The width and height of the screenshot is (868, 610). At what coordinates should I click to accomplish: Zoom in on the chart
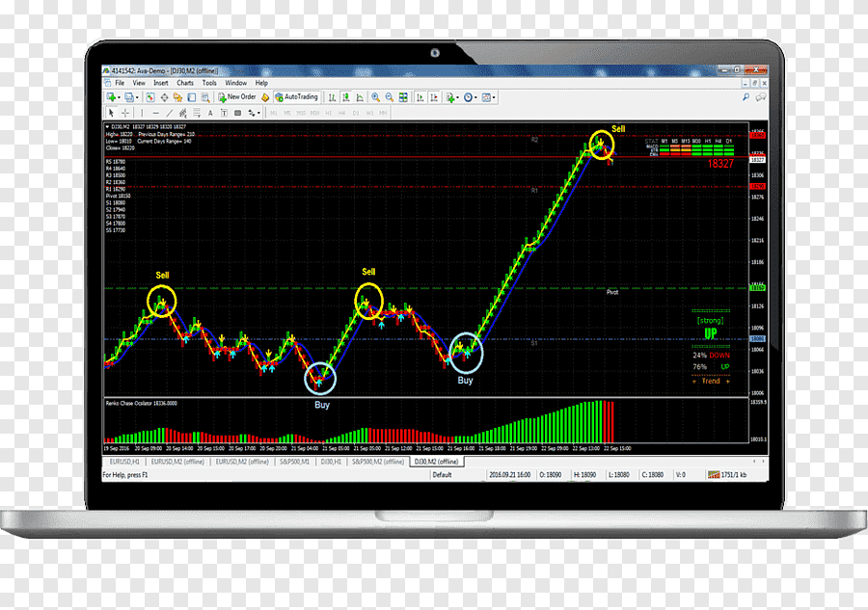tap(375, 97)
